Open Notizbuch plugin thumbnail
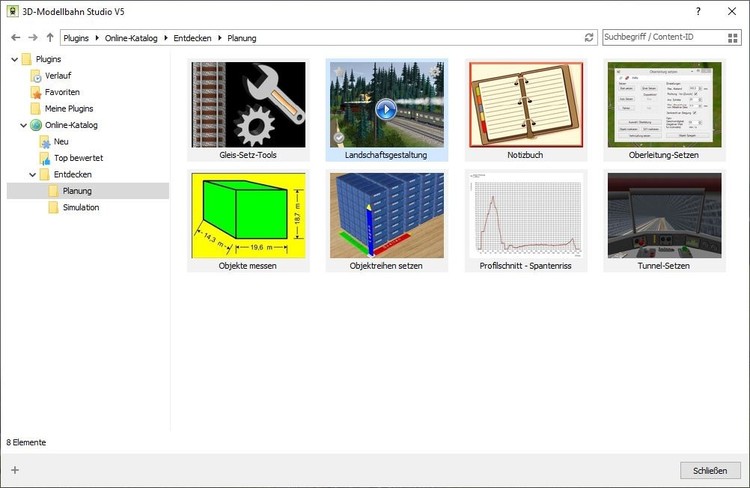 526,104
